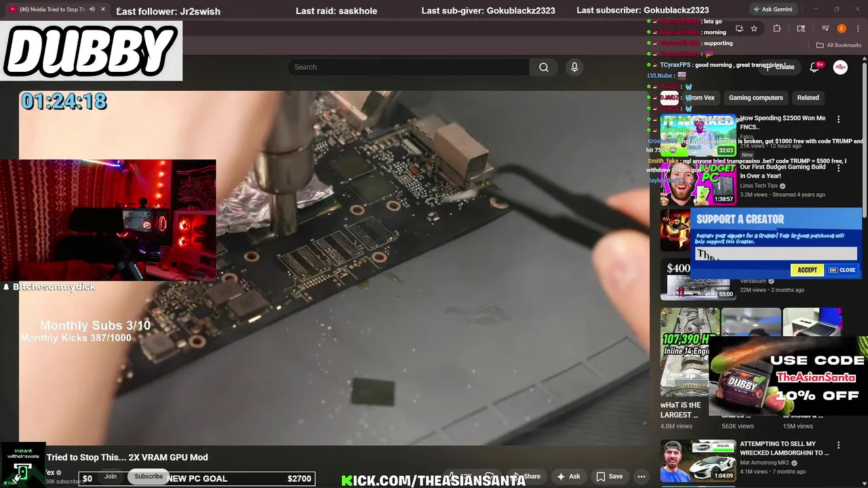Click the Veritasium channel name

click(x=753, y=281)
